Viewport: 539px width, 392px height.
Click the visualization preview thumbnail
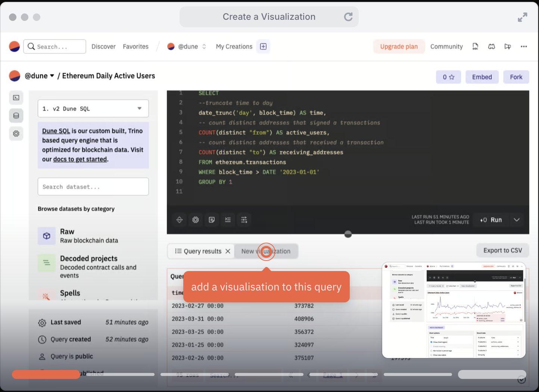coord(454,310)
